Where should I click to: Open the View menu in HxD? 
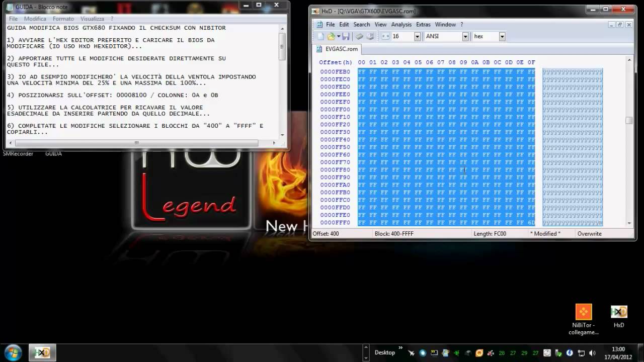(x=380, y=24)
